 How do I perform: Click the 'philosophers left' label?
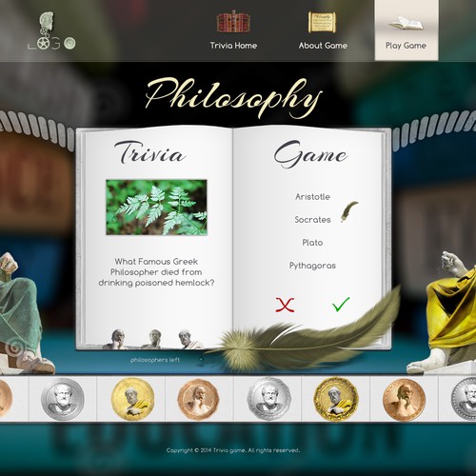(x=155, y=360)
